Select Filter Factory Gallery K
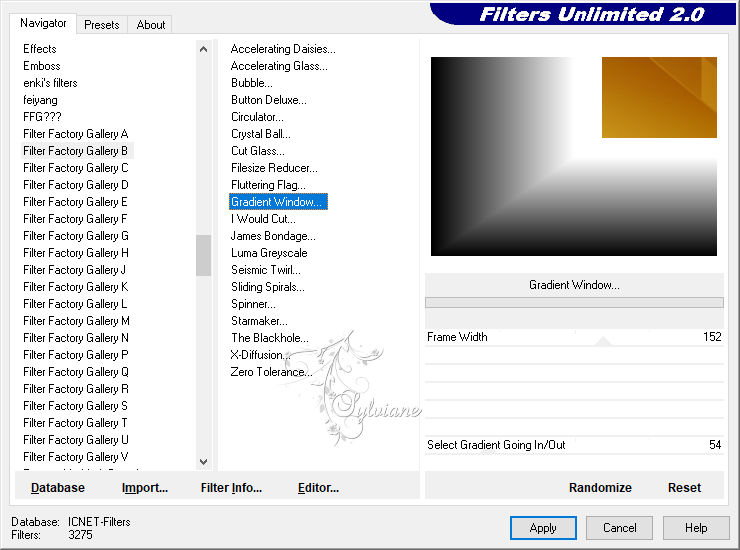740x550 pixels. point(76,287)
